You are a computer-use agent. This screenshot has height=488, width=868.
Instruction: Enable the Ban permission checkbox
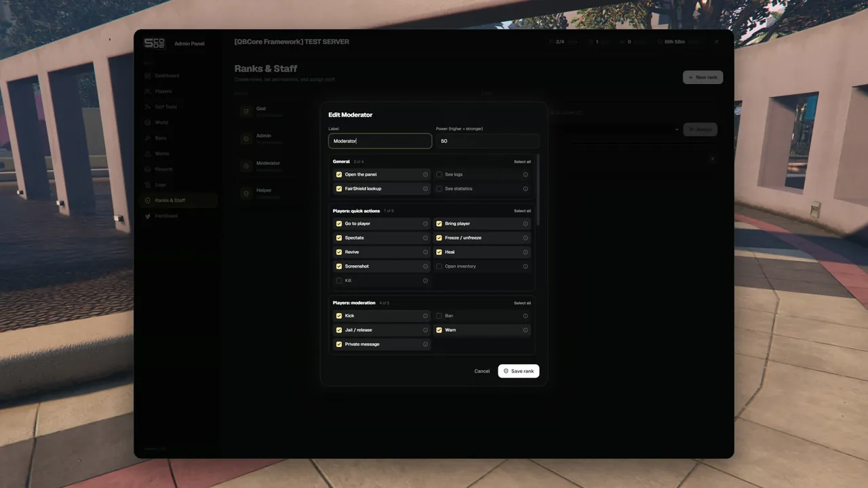(439, 316)
